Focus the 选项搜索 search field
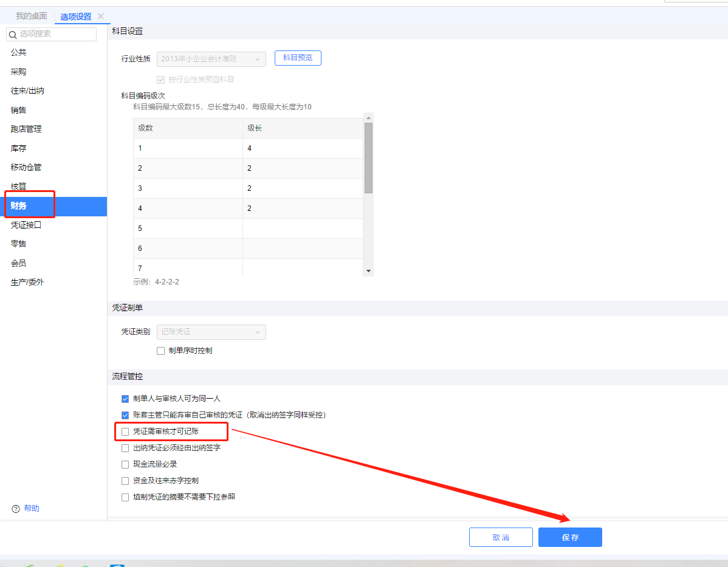This screenshot has width=728, height=567. coord(55,34)
